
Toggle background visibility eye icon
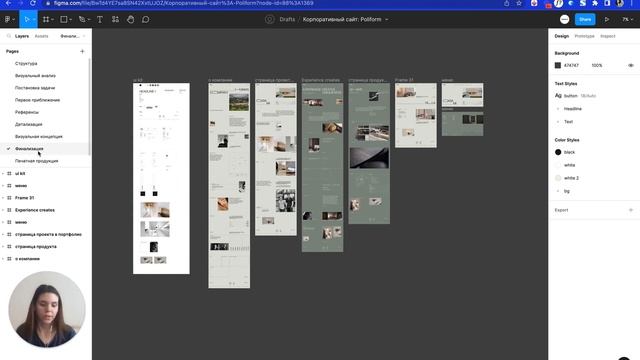click(631, 65)
